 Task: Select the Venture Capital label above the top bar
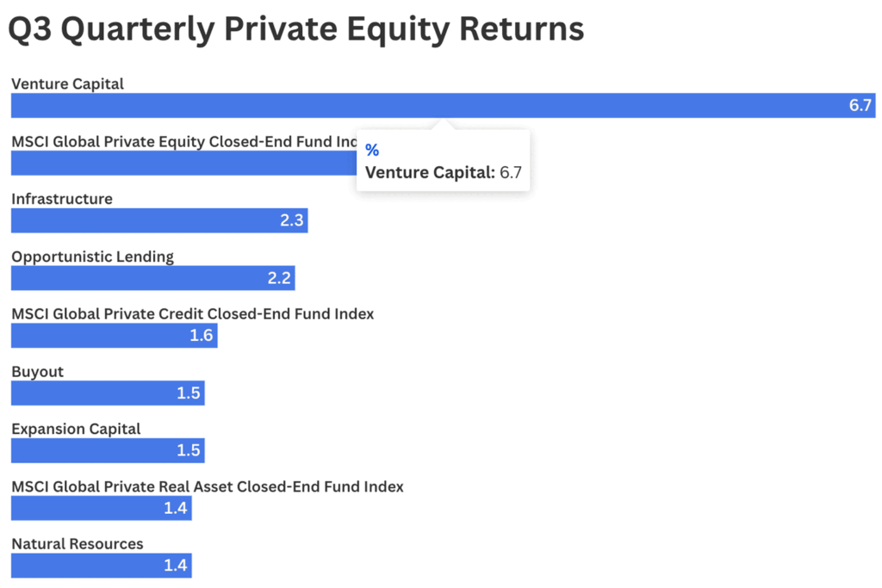point(67,84)
